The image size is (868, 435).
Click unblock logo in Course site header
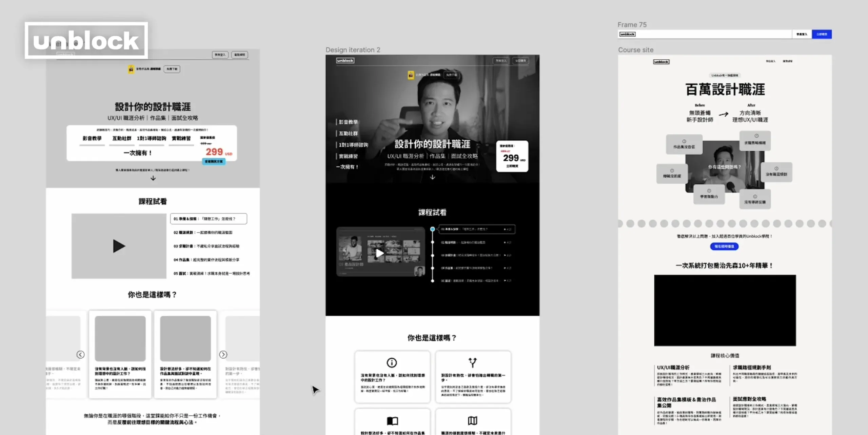[661, 62]
